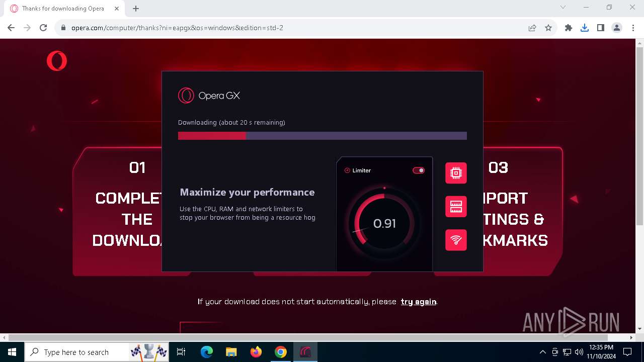The width and height of the screenshot is (644, 362).
Task: Toggle the Limiter switch
Action: pyautogui.click(x=419, y=170)
